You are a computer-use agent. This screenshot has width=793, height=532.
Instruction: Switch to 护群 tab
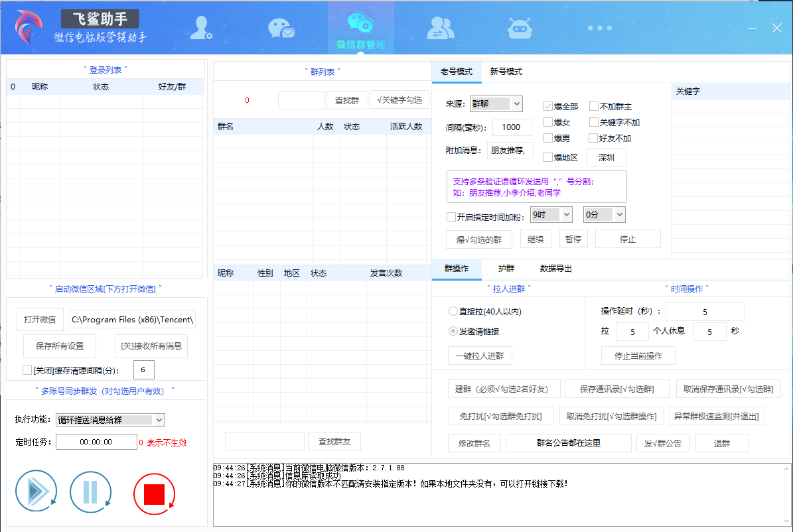point(506,269)
